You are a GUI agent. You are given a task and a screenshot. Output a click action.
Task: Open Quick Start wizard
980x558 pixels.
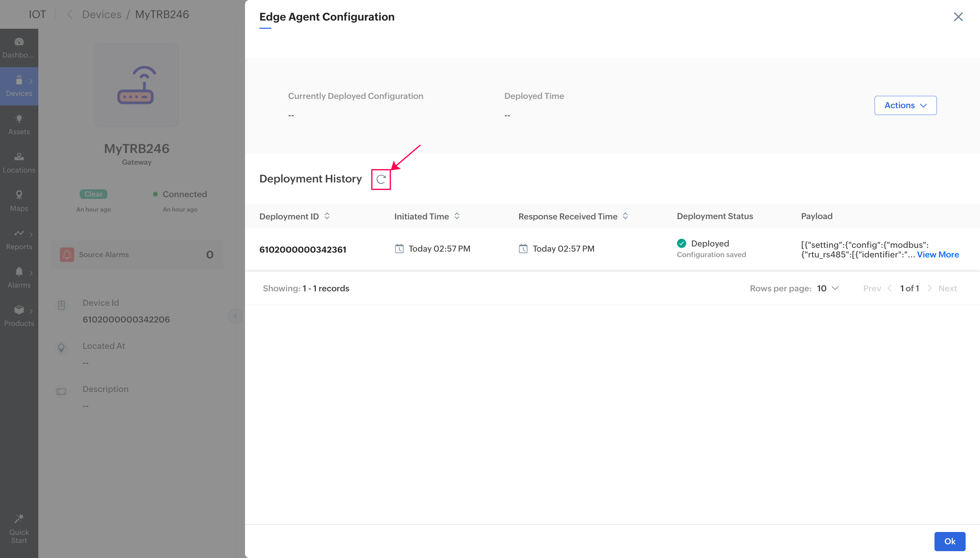[x=19, y=528]
